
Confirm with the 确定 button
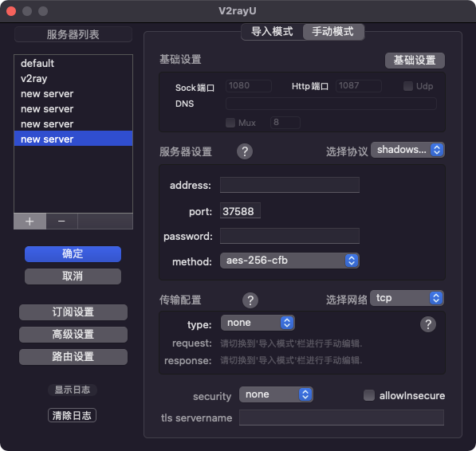[x=73, y=254]
